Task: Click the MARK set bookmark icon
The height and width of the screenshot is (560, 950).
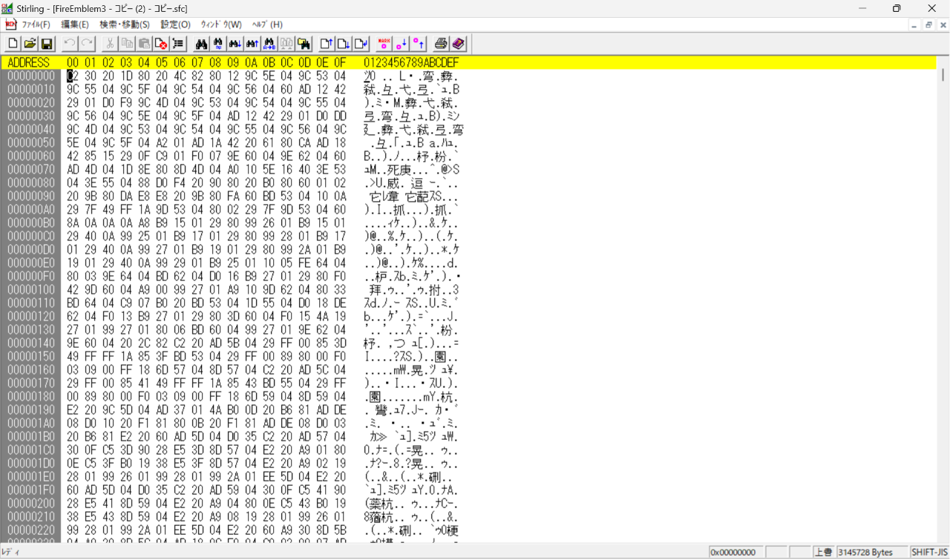Action: pyautogui.click(x=384, y=44)
